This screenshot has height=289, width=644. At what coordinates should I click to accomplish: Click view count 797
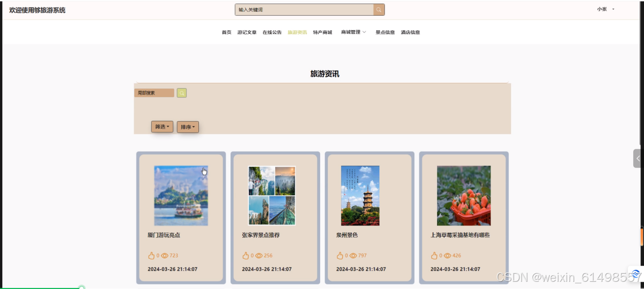[362, 256]
